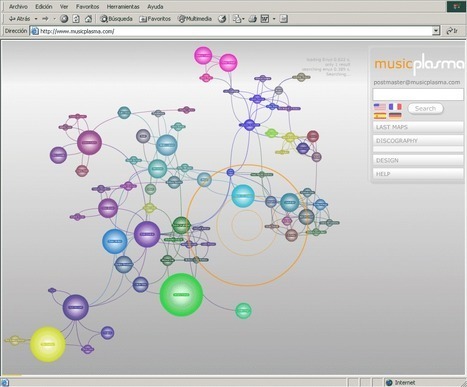Image resolution: width=467 pixels, height=387 pixels.
Task: Expand the address bar dropdown arrow
Action: coord(436,31)
